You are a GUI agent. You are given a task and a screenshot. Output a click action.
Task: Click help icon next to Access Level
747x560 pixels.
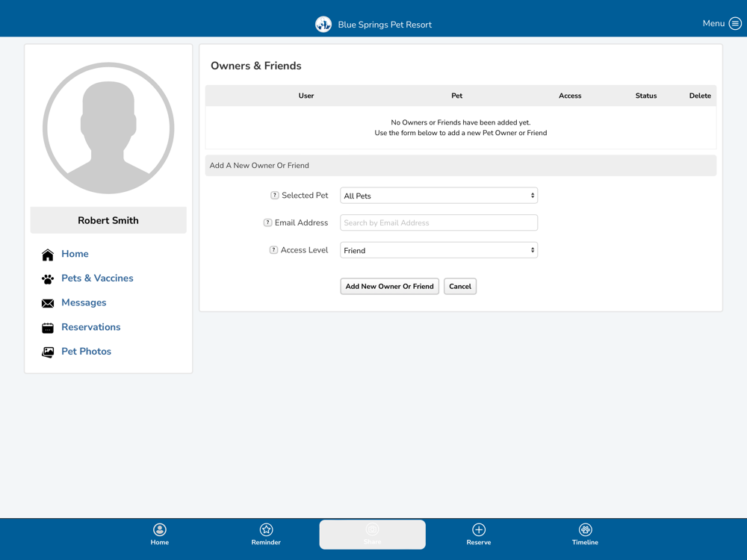pos(273,250)
